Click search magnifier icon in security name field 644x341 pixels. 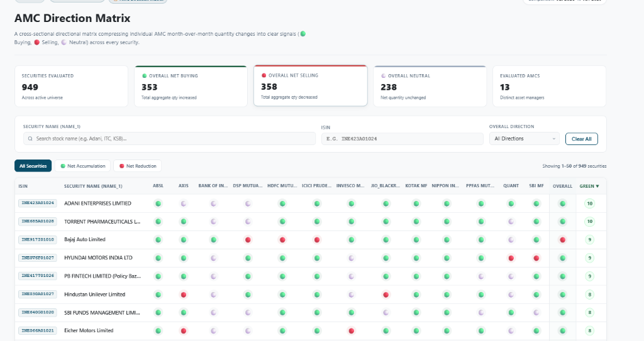point(30,139)
